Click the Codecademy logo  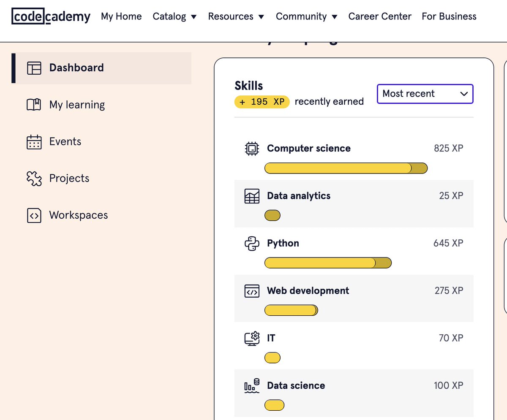click(x=51, y=16)
